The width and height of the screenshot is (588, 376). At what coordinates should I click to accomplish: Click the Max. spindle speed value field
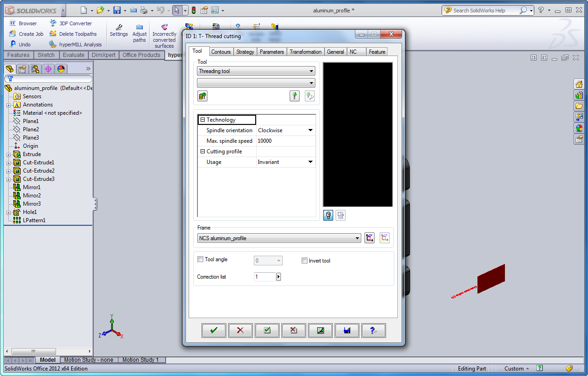click(x=286, y=141)
